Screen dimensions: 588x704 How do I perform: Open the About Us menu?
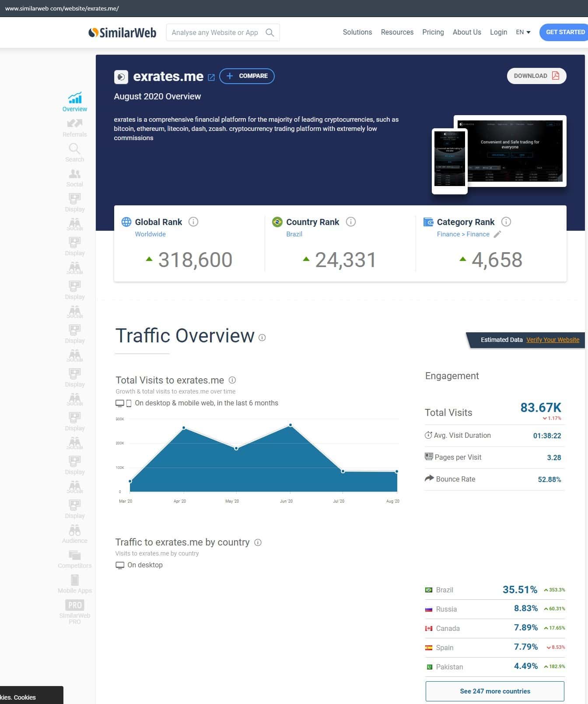coord(467,32)
